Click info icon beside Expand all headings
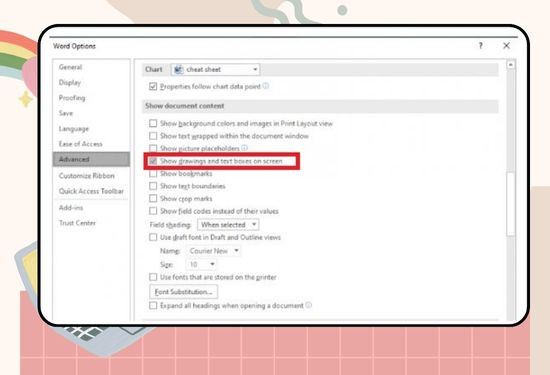Image resolution: width=550 pixels, height=375 pixels. coord(308,305)
